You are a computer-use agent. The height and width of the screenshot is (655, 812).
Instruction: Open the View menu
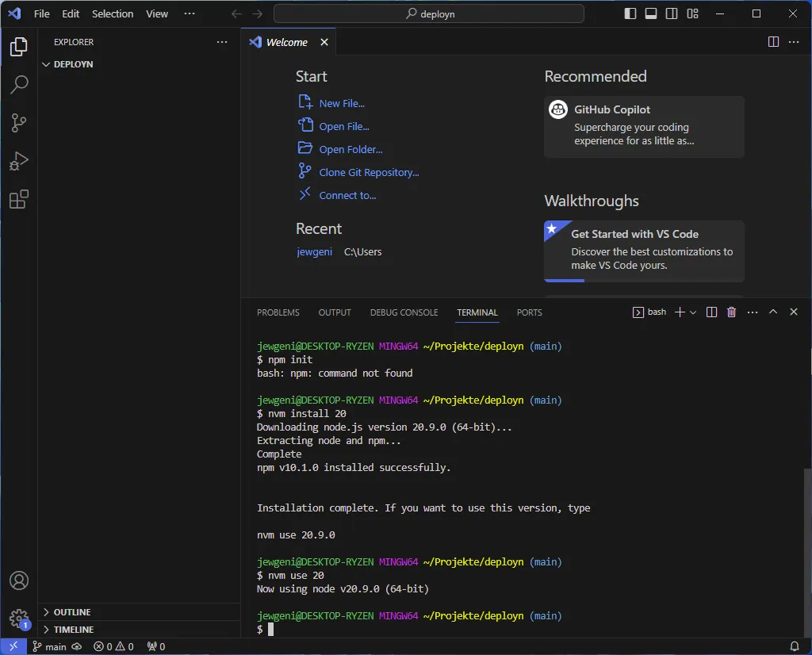pyautogui.click(x=156, y=14)
